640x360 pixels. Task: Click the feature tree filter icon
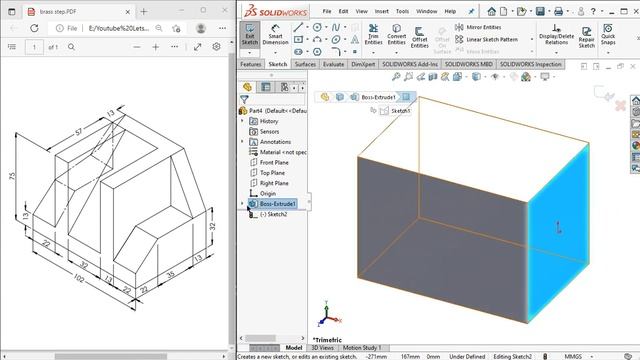click(x=244, y=99)
